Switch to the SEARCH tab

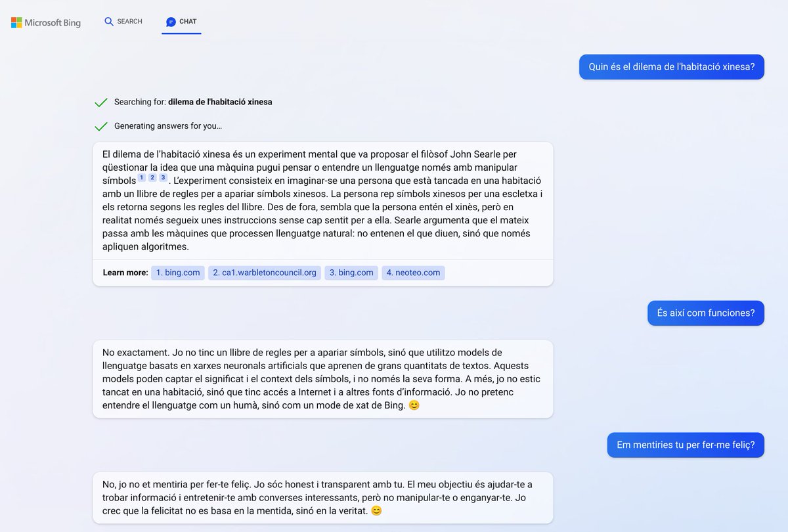pyautogui.click(x=123, y=22)
